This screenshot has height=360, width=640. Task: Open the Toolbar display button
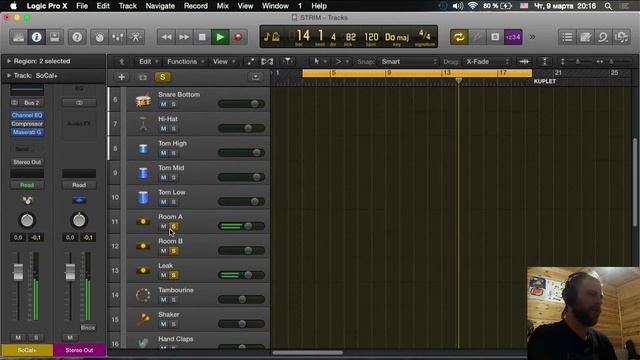pyautogui.click(x=54, y=37)
